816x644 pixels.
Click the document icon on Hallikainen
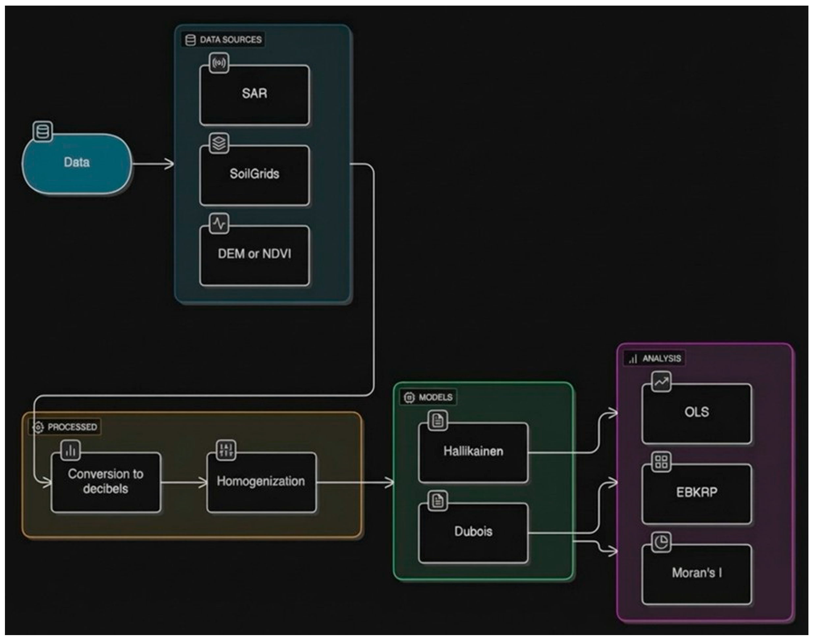click(437, 420)
